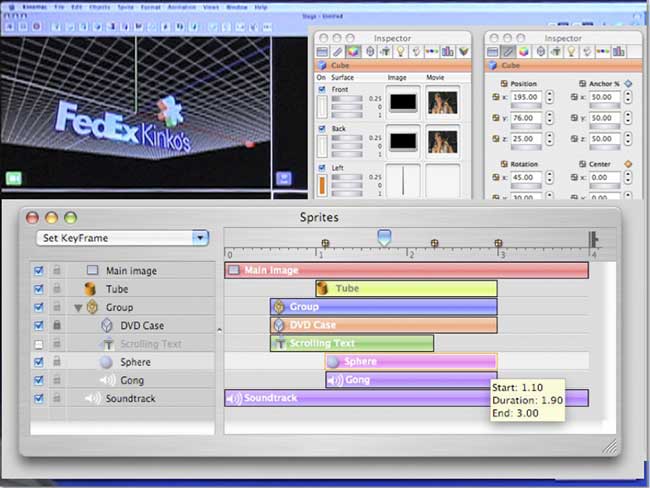
Task: Open the Help menu
Action: pyautogui.click(x=261, y=7)
